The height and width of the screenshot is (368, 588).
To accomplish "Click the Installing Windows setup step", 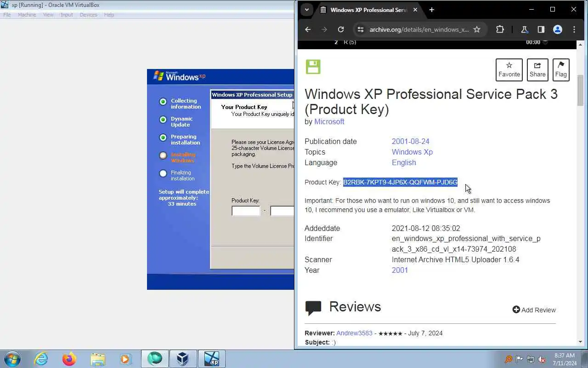I will (177, 157).
